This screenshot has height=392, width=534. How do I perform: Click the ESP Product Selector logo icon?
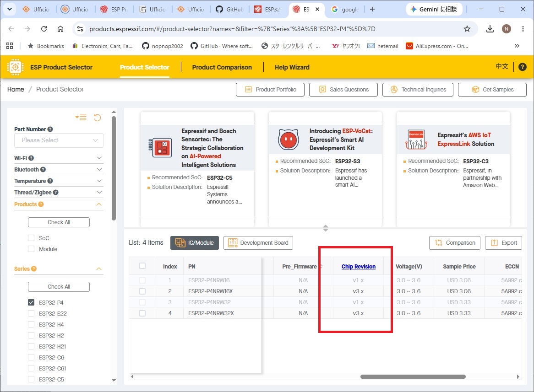point(15,67)
